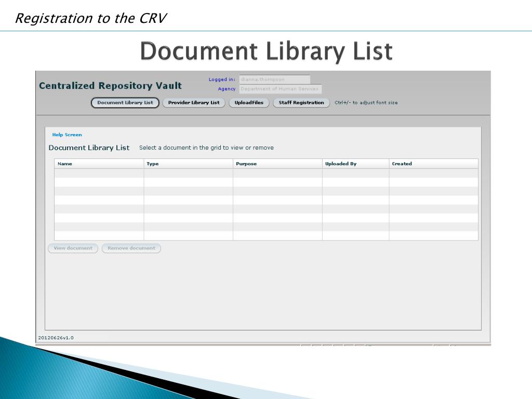The width and height of the screenshot is (532, 399).
Task: Open the UploadFiles page
Action: point(249,103)
